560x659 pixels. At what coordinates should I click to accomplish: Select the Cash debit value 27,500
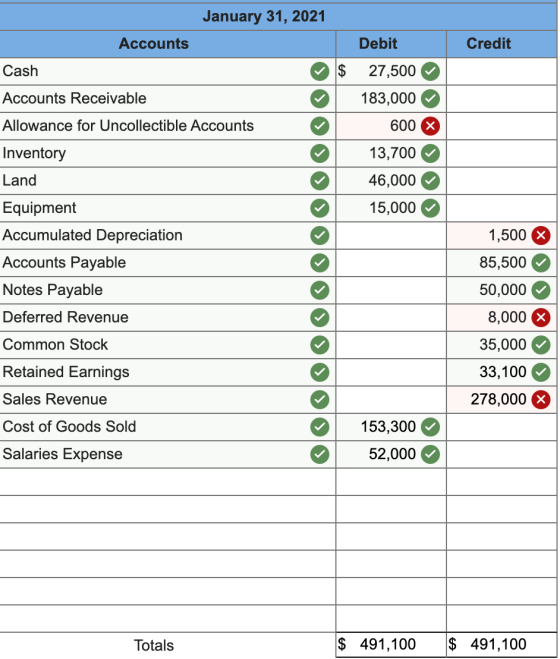tap(392, 71)
